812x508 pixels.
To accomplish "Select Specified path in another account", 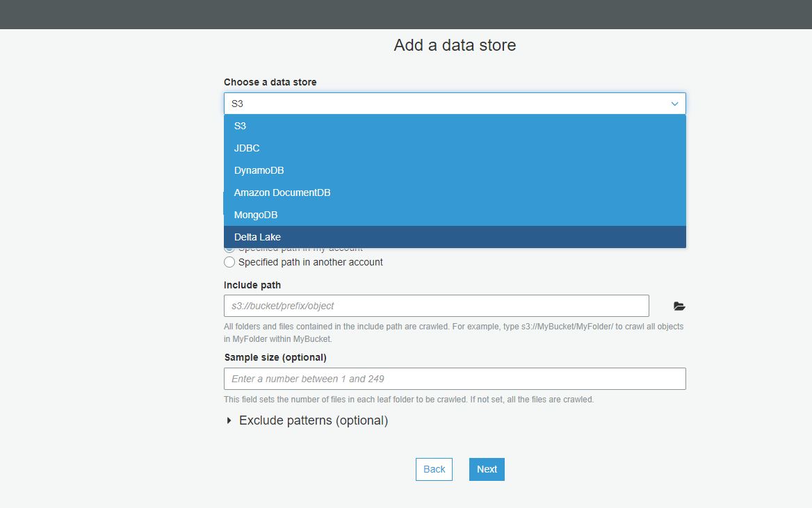I will pyautogui.click(x=229, y=262).
